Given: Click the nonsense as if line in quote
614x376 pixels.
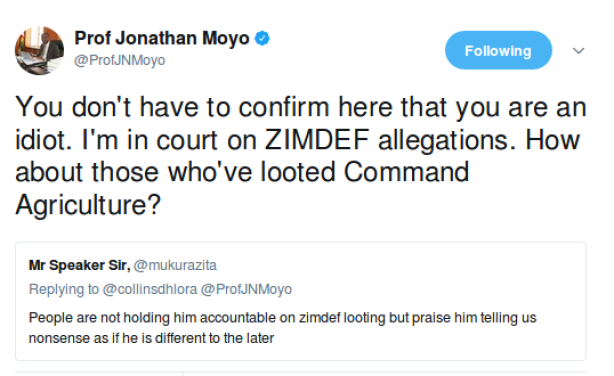Looking at the screenshot, I should pyautogui.click(x=151, y=338).
